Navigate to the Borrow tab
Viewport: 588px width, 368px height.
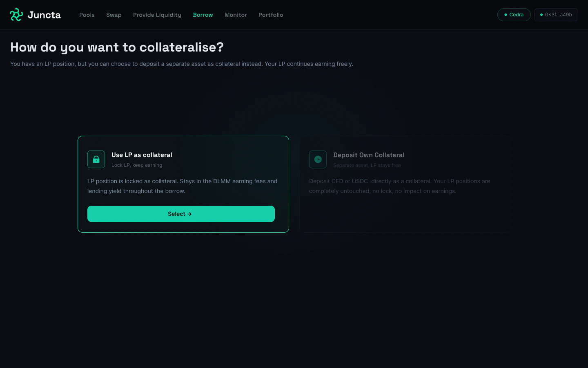point(203,15)
